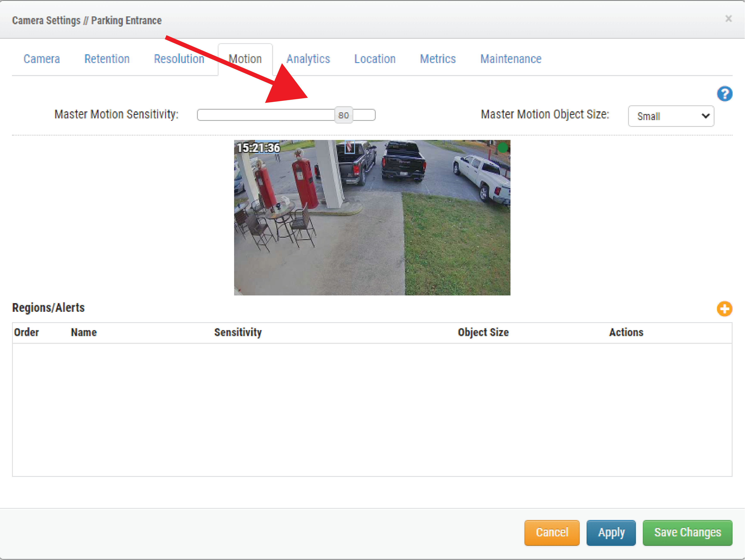Go to the Resolution tab
This screenshot has width=745, height=560.
coord(179,59)
